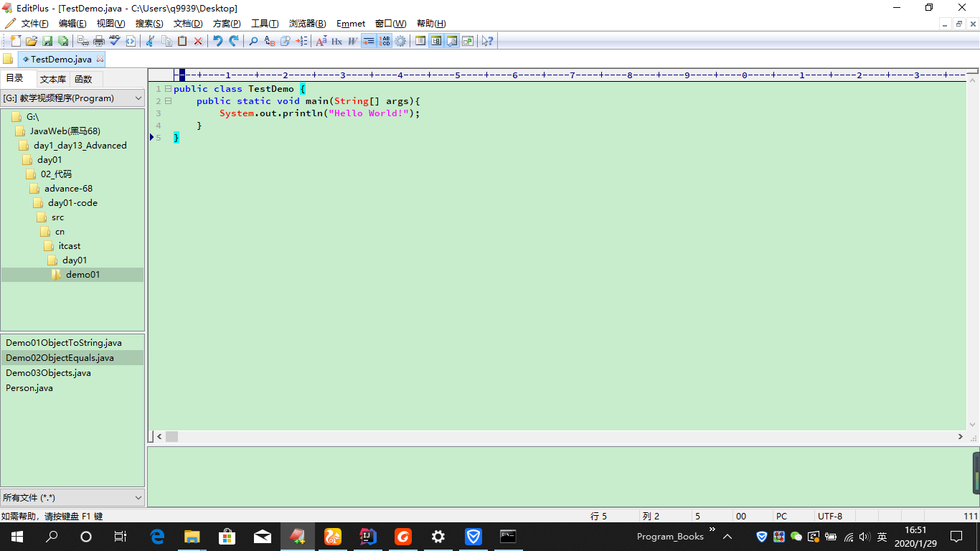
Task: Select the day1_day13_Advanced folder
Action: point(80,146)
